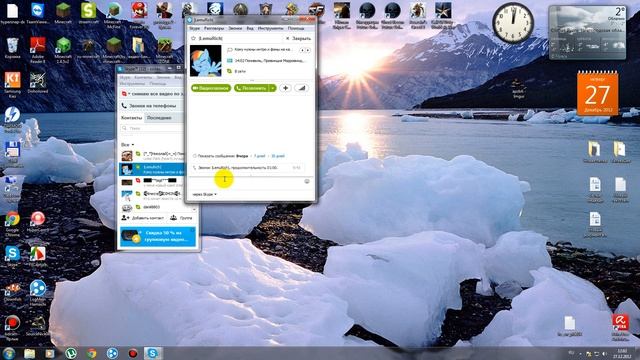640x360 pixels.
Task: Click the Skype icon in the taskbar
Action: (153, 353)
